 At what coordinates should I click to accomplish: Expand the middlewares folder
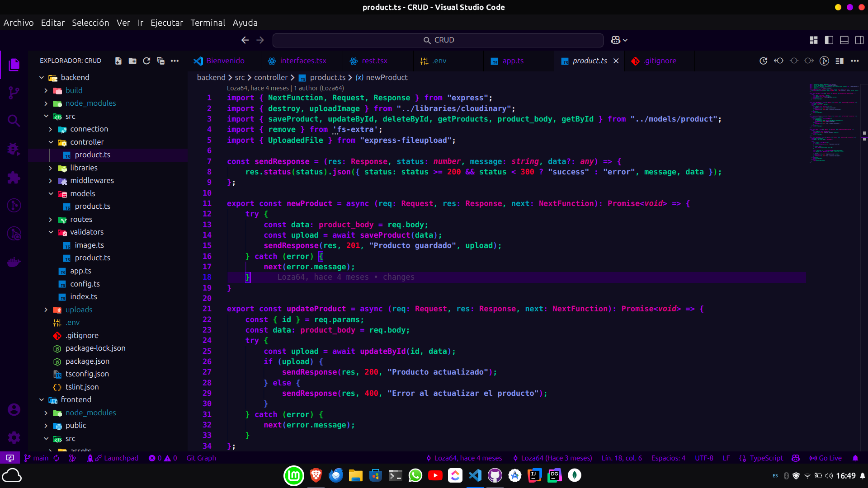click(x=92, y=180)
